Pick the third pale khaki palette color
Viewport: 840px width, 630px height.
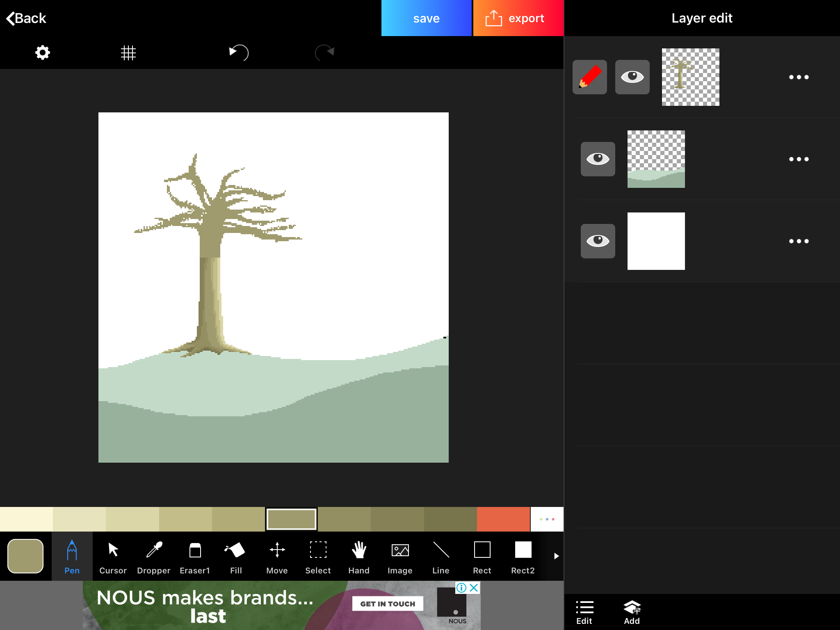[x=132, y=519]
